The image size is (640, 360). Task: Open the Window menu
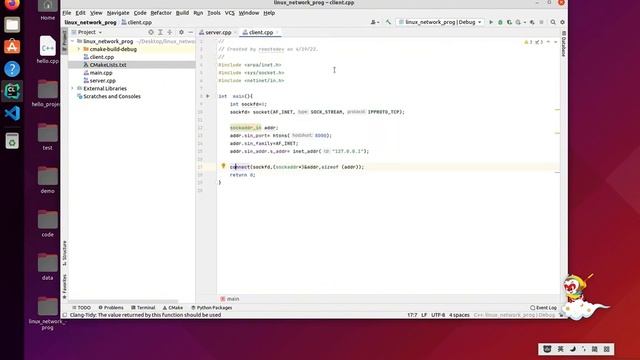(249, 13)
